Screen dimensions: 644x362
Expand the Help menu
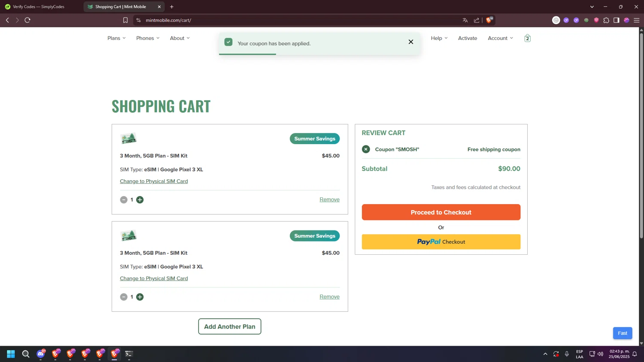[439, 38]
